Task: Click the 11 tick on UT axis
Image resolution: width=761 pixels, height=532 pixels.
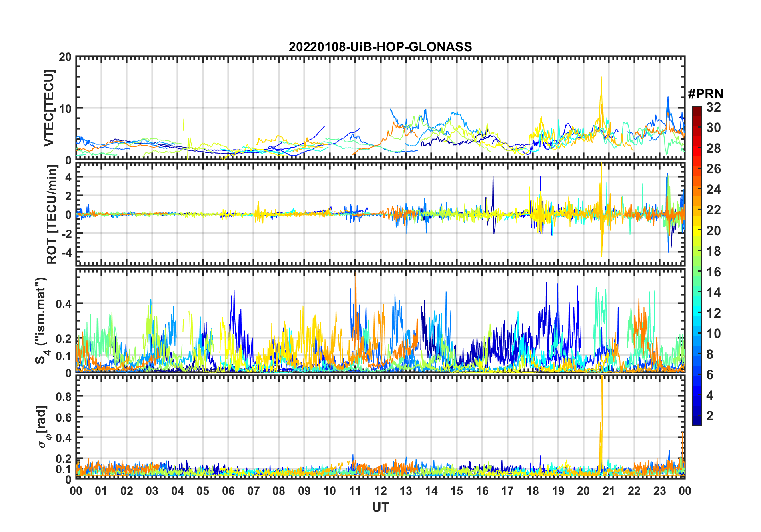Action: coord(355,491)
